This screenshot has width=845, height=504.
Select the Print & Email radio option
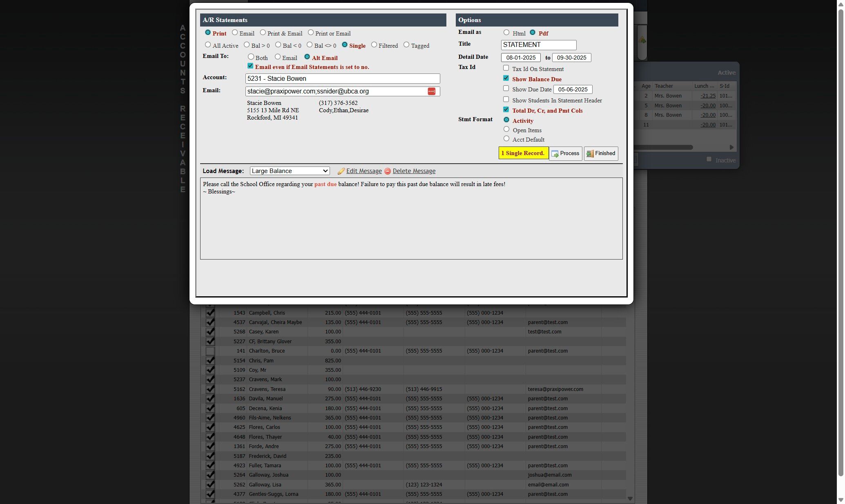[263, 33]
